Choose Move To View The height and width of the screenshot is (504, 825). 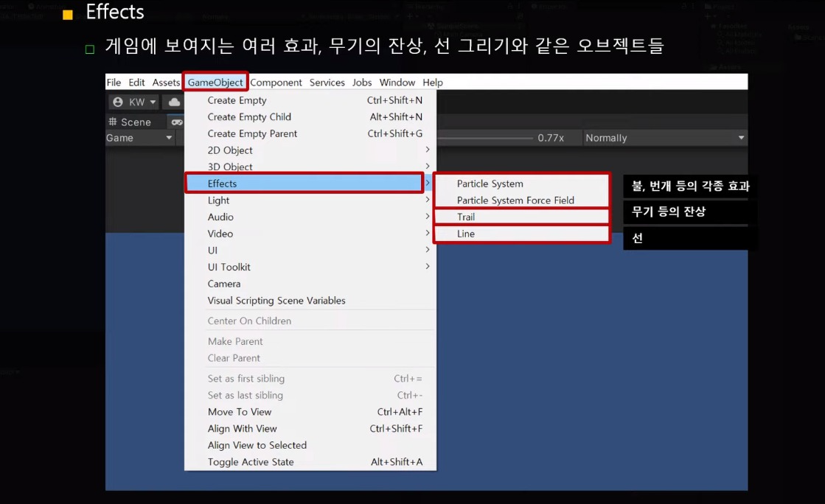click(310, 412)
